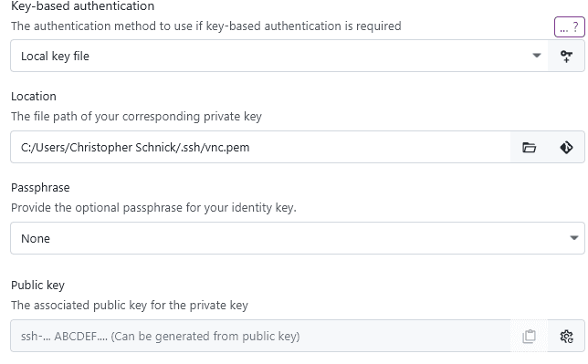The width and height of the screenshot is (588, 364).
Task: Click the git diamond icon in Location field
Action: click(x=566, y=147)
